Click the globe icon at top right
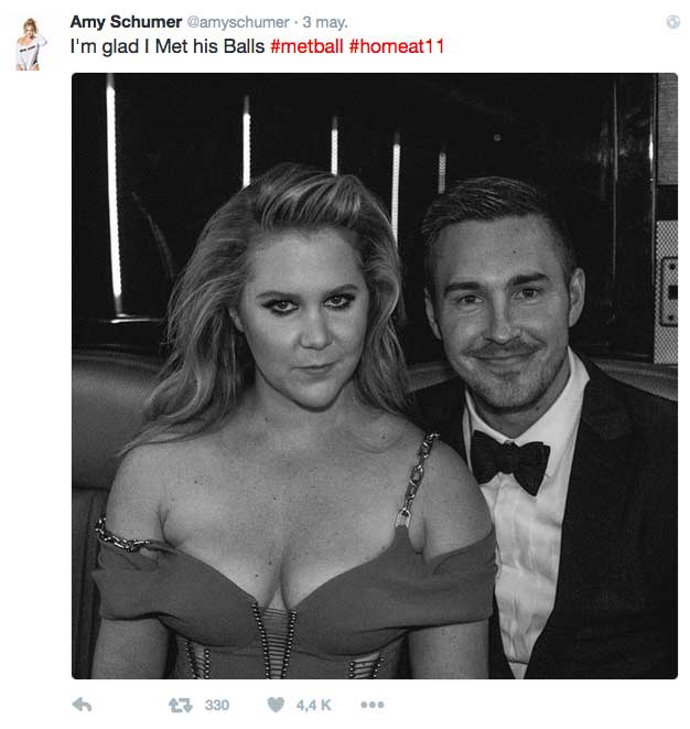 click(673, 21)
